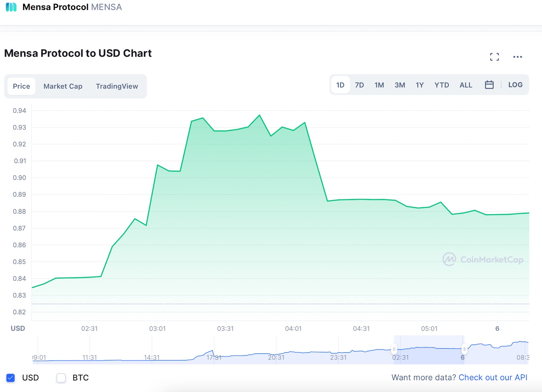Select 7D time range
Screen dimensions: 542x392
point(359,85)
